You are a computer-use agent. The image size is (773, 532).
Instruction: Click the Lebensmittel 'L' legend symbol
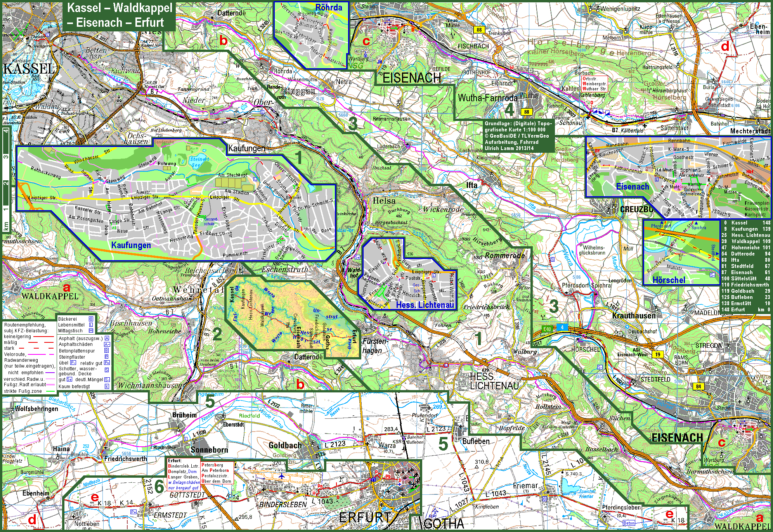pyautogui.click(x=91, y=325)
